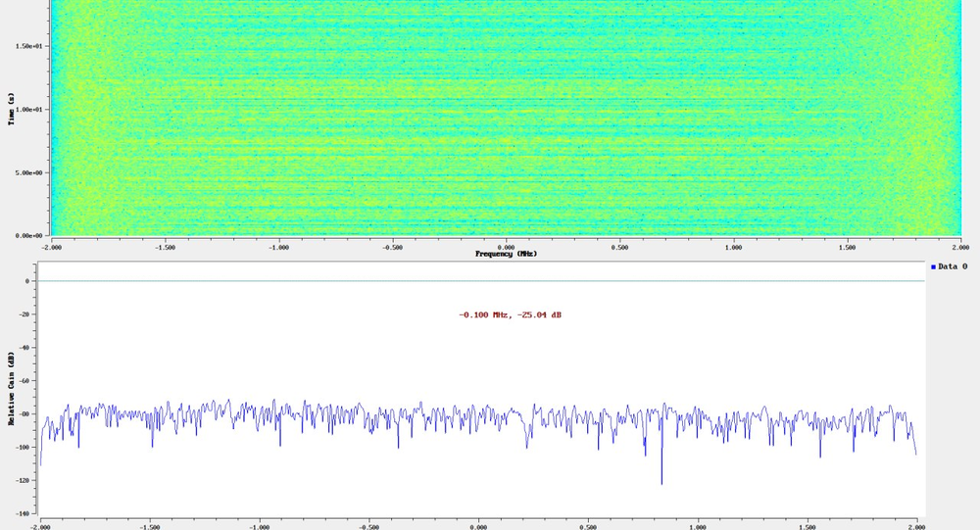Click the spectrum plot's -1.500 frequency tick

(x=149, y=525)
